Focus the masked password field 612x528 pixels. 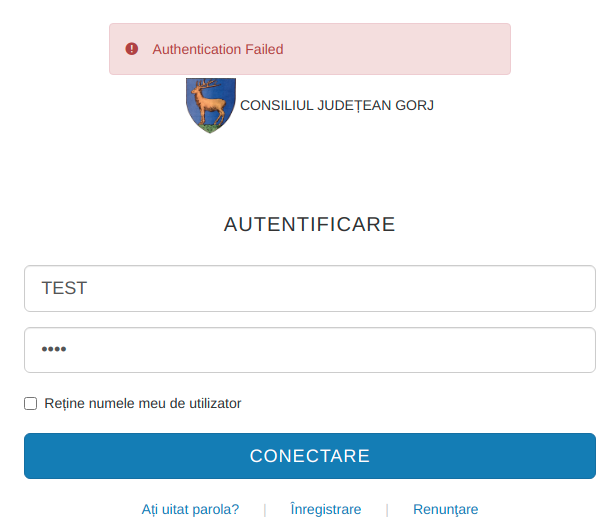tap(310, 350)
